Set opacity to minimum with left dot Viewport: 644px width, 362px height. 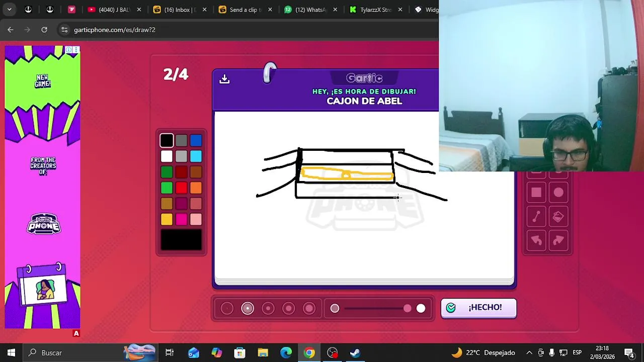pos(335,308)
